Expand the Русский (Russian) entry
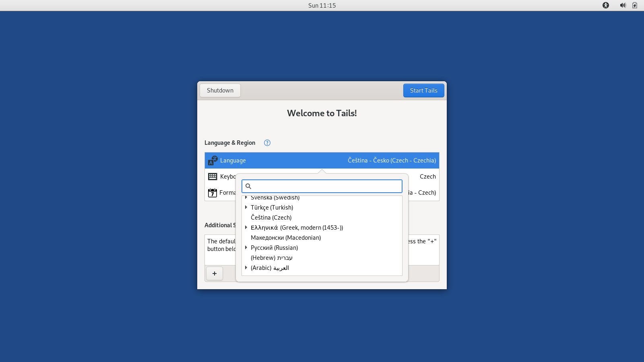Image resolution: width=644 pixels, height=362 pixels. click(x=246, y=247)
